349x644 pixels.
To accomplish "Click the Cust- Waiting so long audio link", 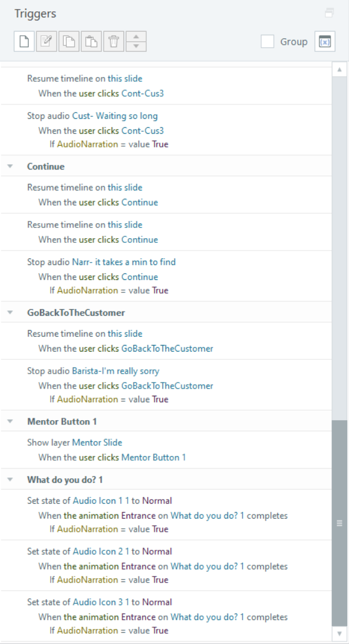I will point(115,116).
